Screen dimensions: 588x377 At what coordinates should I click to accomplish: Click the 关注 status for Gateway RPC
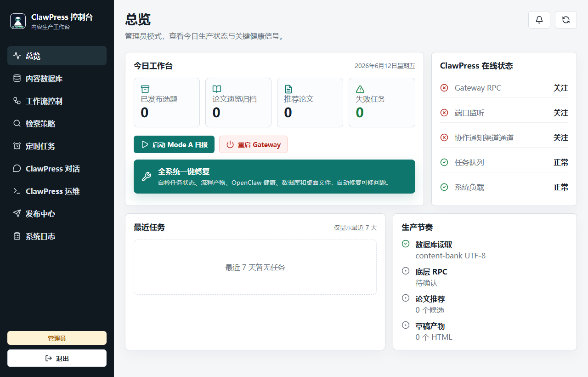[x=561, y=88]
